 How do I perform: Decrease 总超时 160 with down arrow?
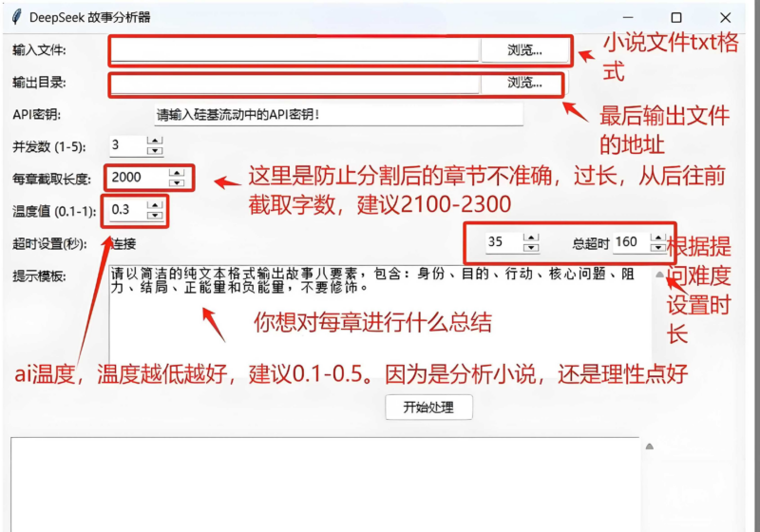coord(657,247)
